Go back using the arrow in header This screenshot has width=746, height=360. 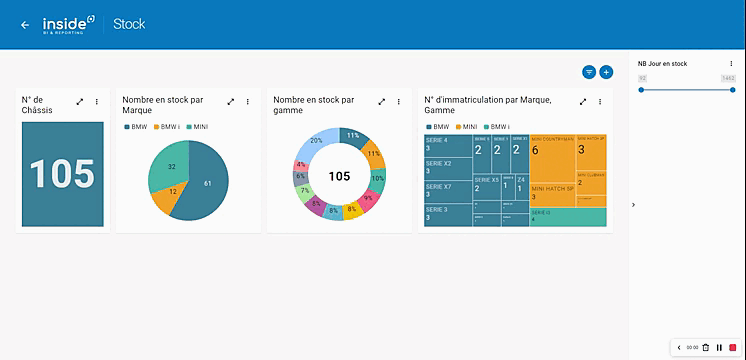tap(25, 25)
